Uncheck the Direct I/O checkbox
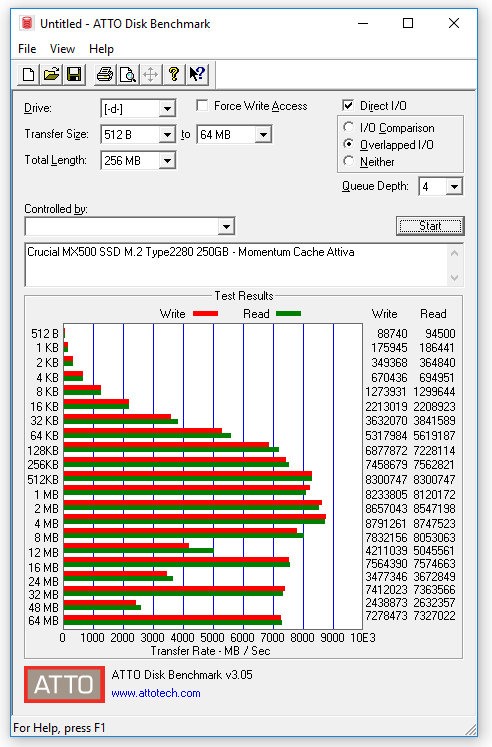 point(348,105)
